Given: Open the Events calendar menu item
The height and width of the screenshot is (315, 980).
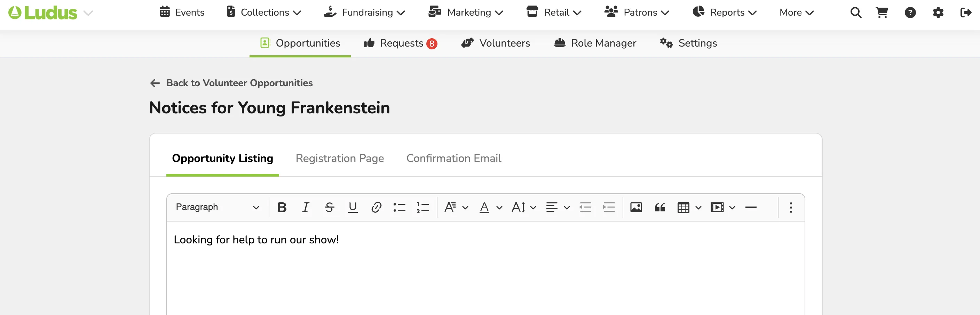Looking at the screenshot, I should coord(182,12).
